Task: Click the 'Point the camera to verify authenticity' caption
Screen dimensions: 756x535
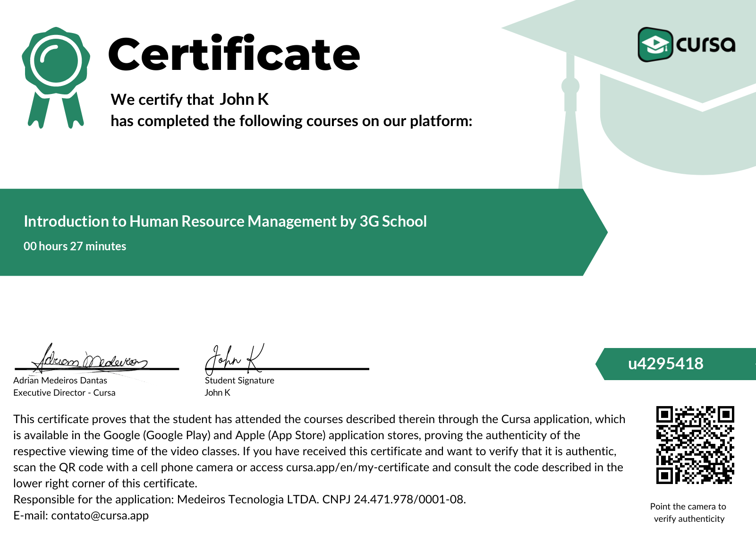Action: point(688,512)
